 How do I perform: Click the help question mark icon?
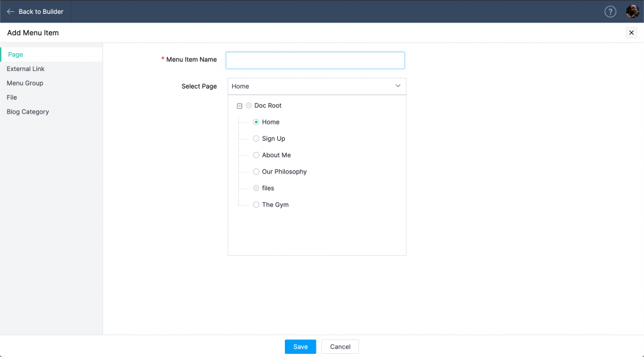[610, 11]
